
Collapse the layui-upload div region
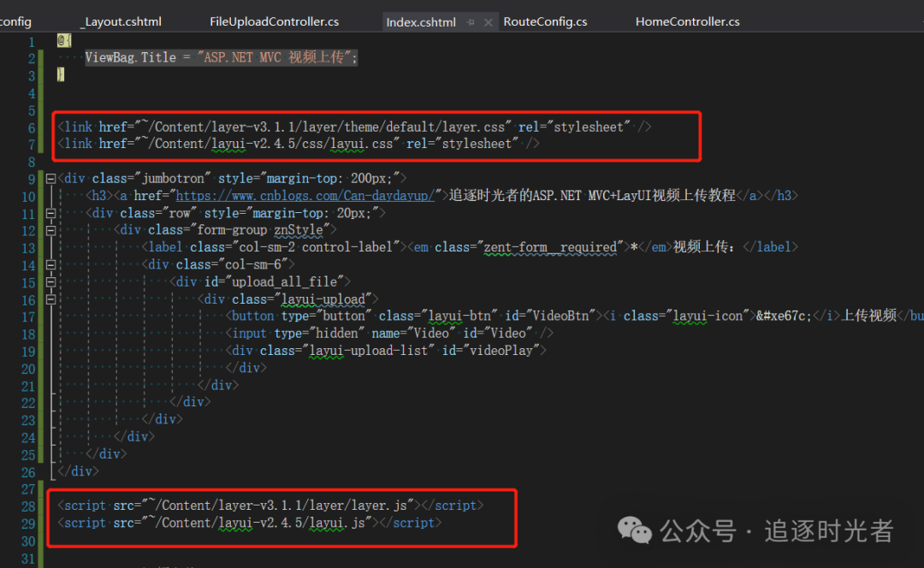click(x=50, y=298)
